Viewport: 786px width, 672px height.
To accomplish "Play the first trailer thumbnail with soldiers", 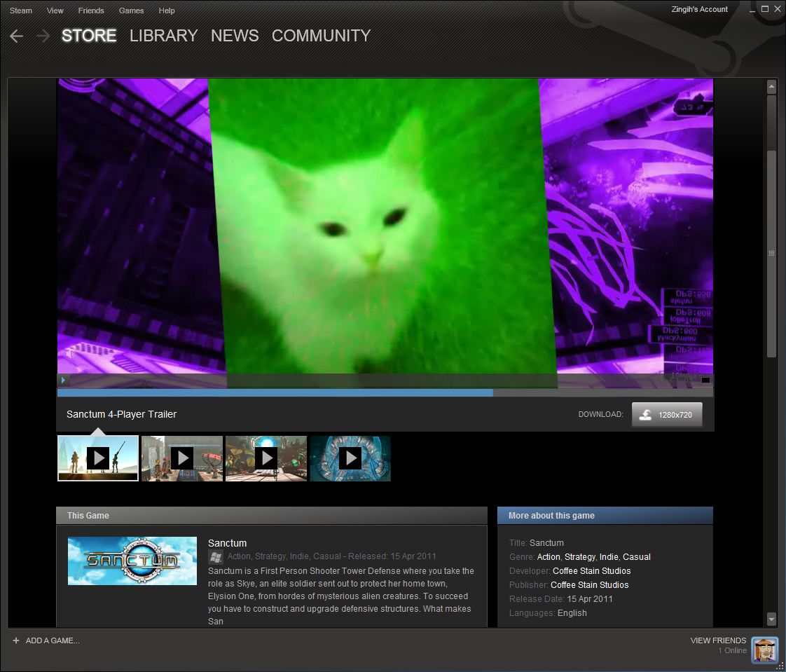I will (x=98, y=458).
